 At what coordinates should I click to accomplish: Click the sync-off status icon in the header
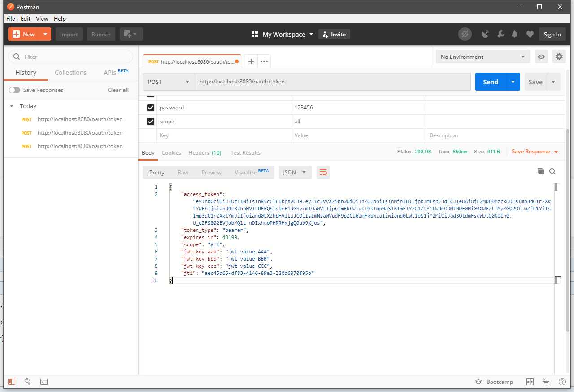[x=465, y=34]
